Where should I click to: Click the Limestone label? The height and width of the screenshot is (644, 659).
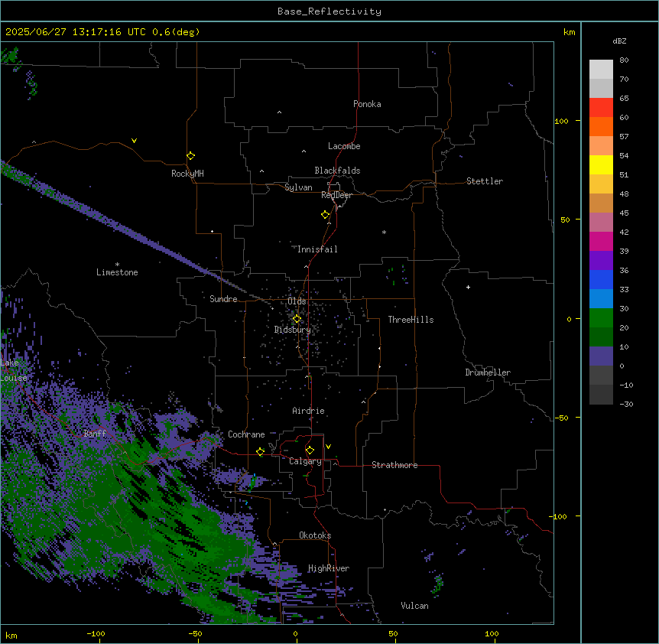point(117,272)
